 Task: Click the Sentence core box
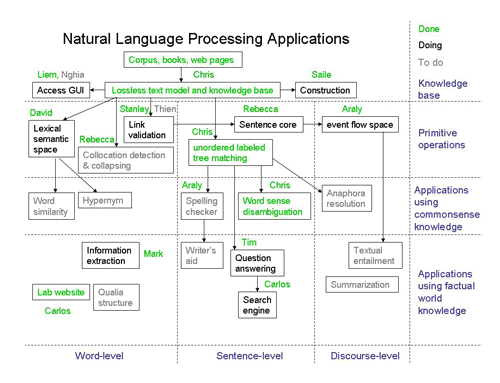[269, 124]
